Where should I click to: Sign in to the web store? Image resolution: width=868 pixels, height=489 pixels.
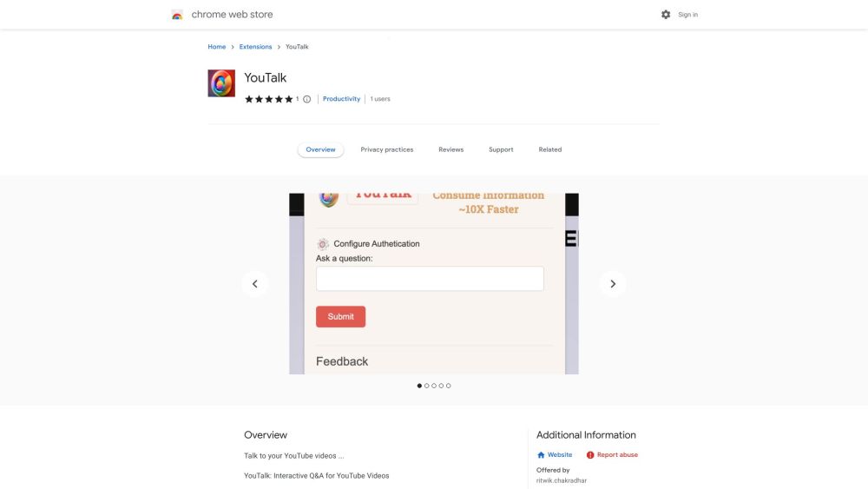pos(687,15)
